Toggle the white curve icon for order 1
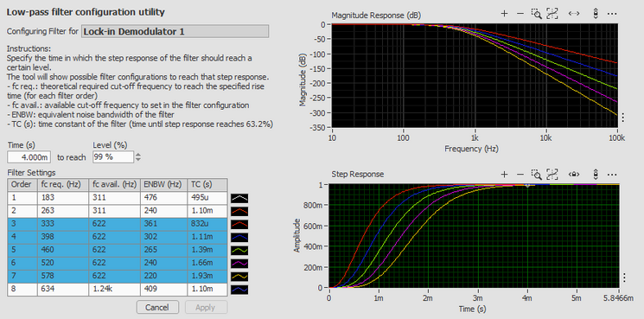Viewport: 644px width, 319px height. click(239, 199)
